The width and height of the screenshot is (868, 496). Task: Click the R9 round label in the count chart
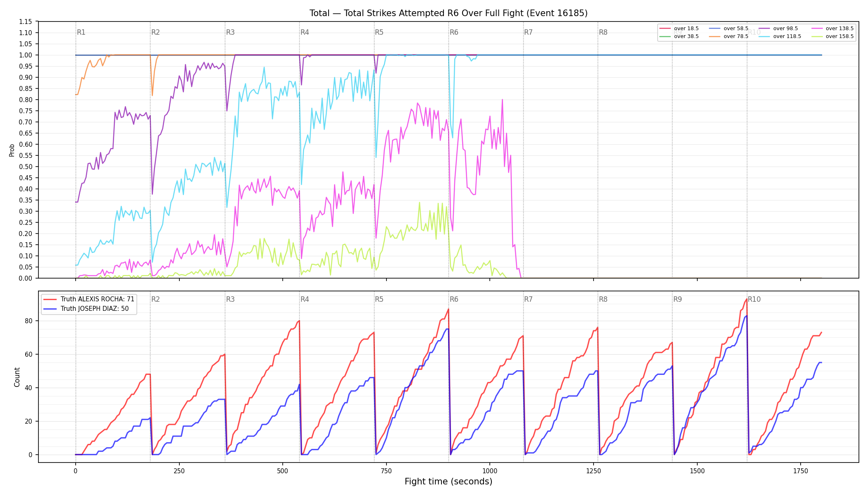(677, 299)
